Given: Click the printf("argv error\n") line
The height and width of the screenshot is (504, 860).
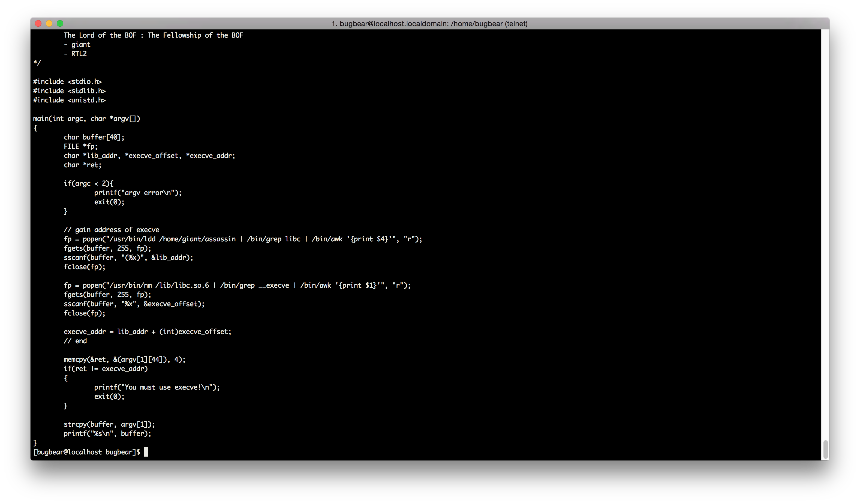Looking at the screenshot, I should (138, 193).
